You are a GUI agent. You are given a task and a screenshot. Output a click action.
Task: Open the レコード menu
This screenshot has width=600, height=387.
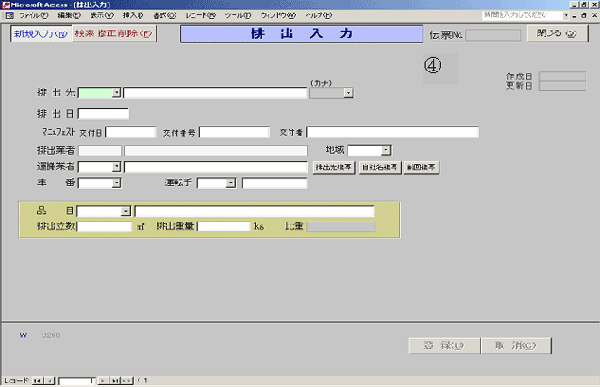[201, 16]
